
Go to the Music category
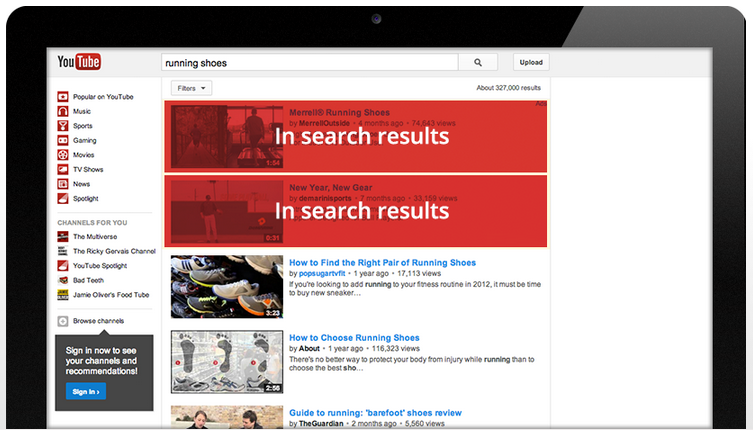coord(82,111)
